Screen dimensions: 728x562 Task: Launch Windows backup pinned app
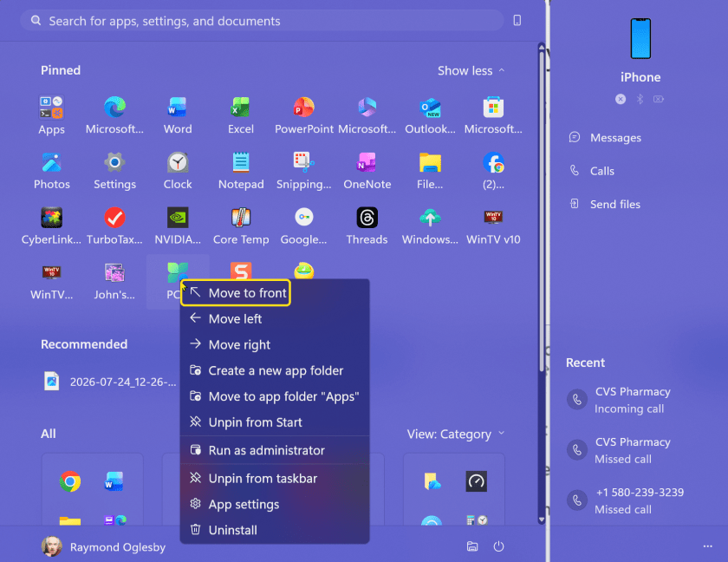(x=431, y=225)
